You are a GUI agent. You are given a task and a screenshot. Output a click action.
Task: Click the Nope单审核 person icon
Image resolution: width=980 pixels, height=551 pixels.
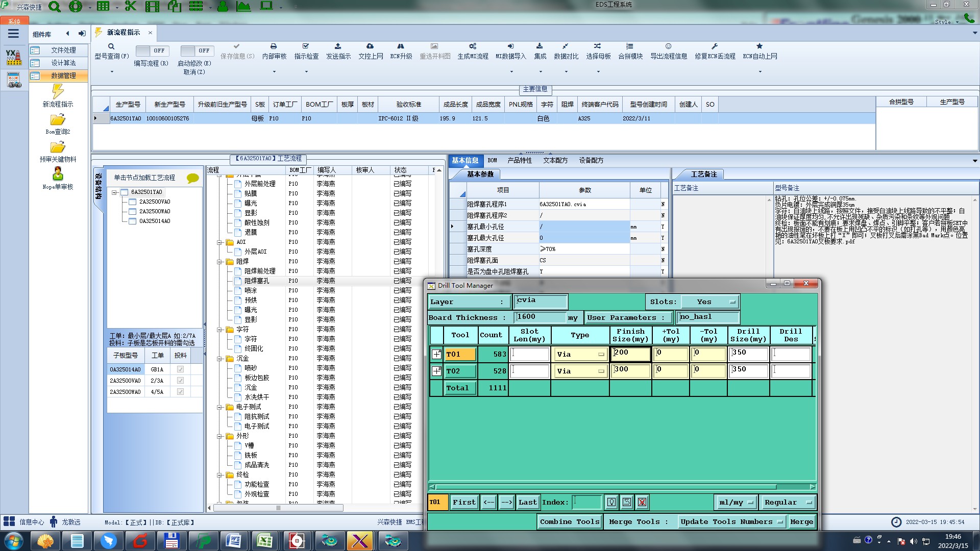click(58, 174)
